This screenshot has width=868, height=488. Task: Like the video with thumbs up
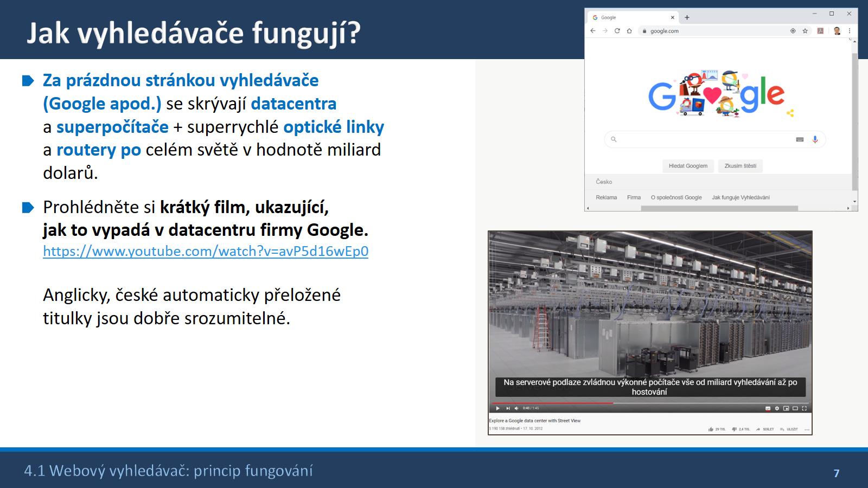pyautogui.click(x=711, y=429)
